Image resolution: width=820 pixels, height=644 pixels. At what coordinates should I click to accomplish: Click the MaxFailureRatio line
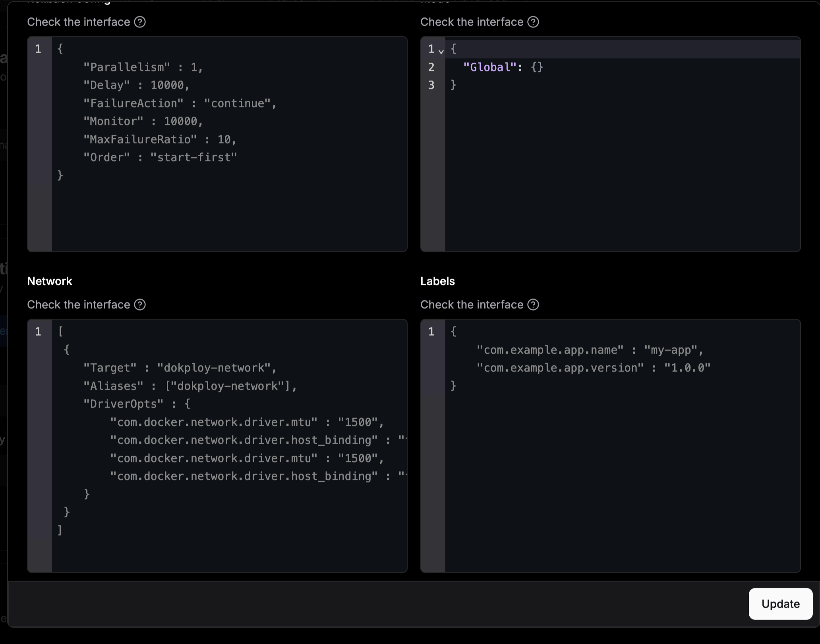(x=159, y=139)
